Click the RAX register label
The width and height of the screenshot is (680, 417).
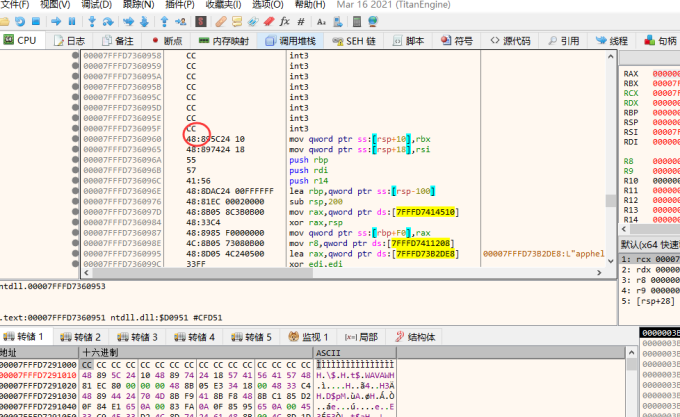coord(631,74)
